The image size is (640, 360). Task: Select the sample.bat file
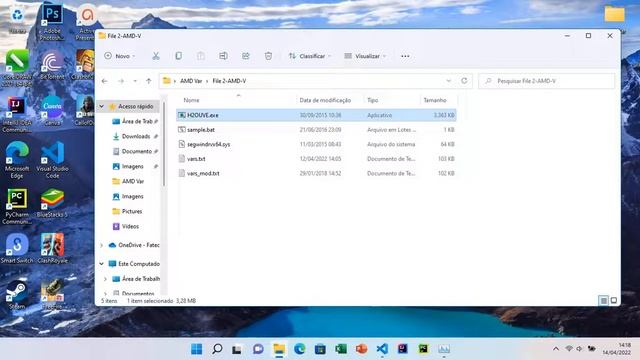point(316,130)
